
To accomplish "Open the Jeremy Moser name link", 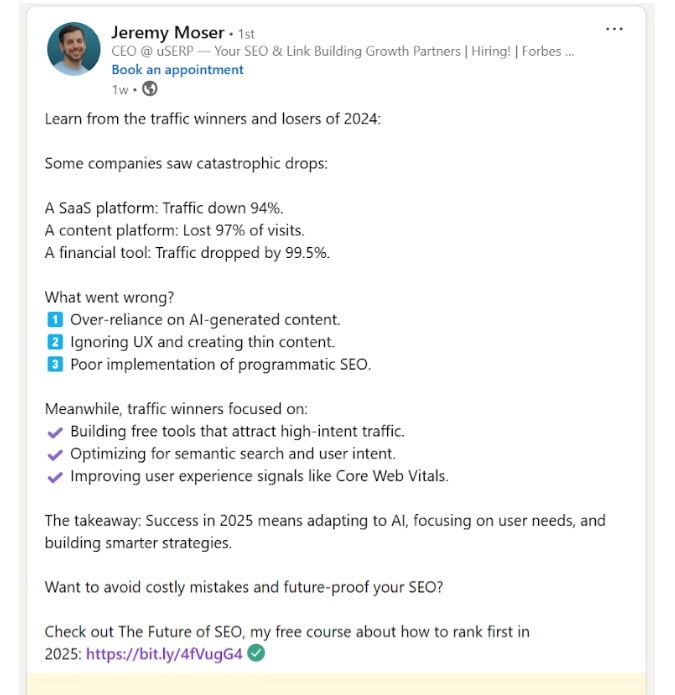I will coord(168,33).
